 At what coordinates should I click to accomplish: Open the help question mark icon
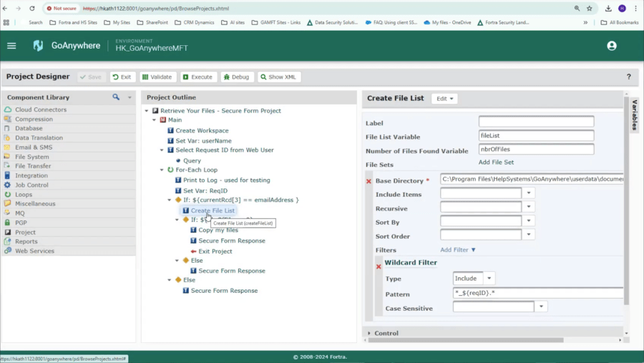click(x=629, y=77)
